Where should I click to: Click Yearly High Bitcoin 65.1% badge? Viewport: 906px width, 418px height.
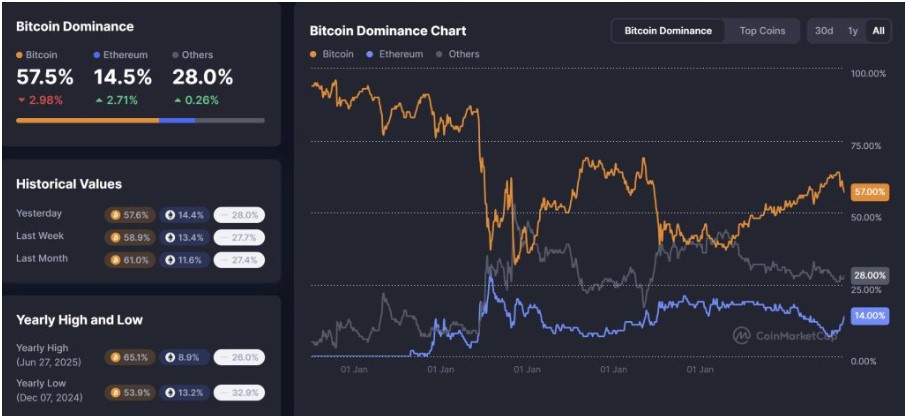pos(130,357)
